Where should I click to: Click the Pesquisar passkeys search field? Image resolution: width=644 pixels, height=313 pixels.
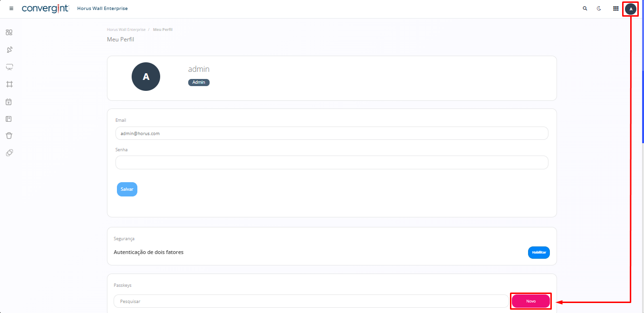click(311, 301)
